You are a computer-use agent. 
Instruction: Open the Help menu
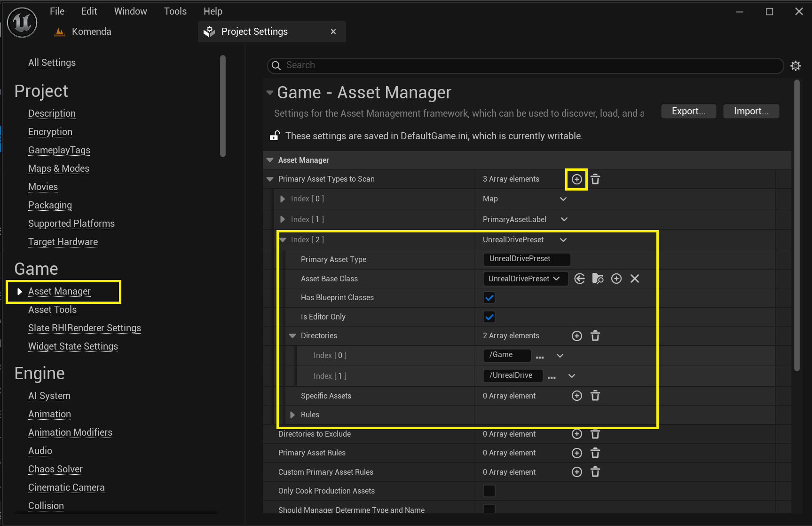(213, 11)
